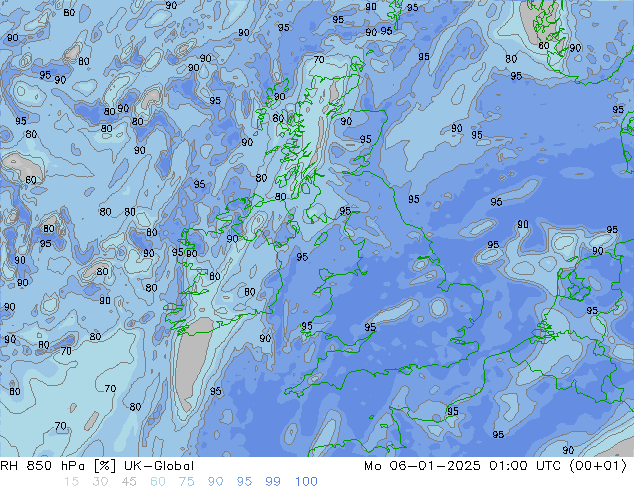Select the "01:00 UTC" time text
Screen dimensions: 634x490
click(525, 466)
